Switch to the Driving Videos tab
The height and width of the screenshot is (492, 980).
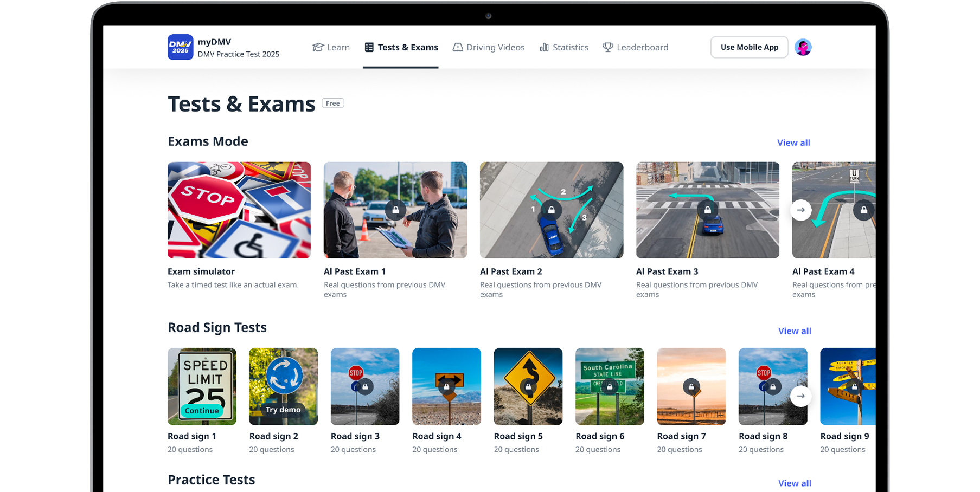click(489, 47)
